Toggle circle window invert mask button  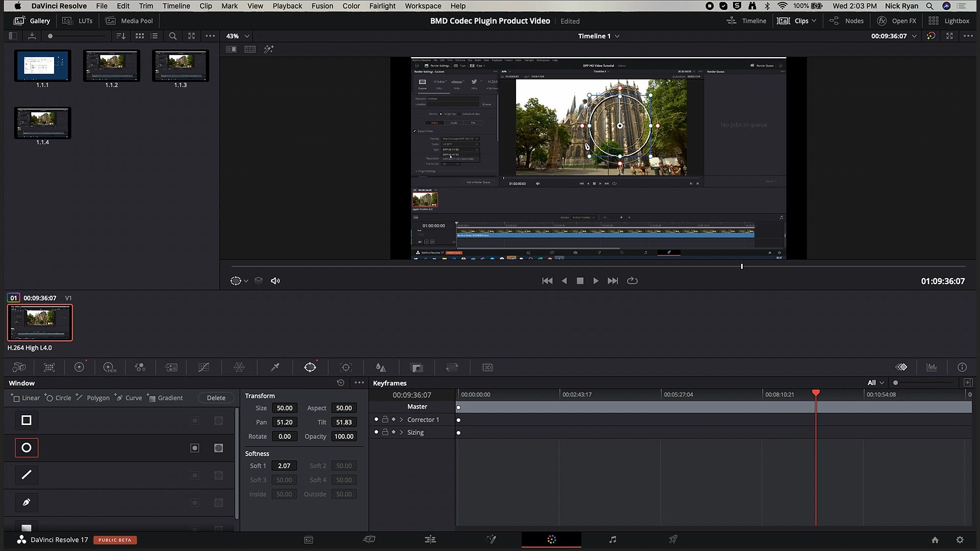194,448
